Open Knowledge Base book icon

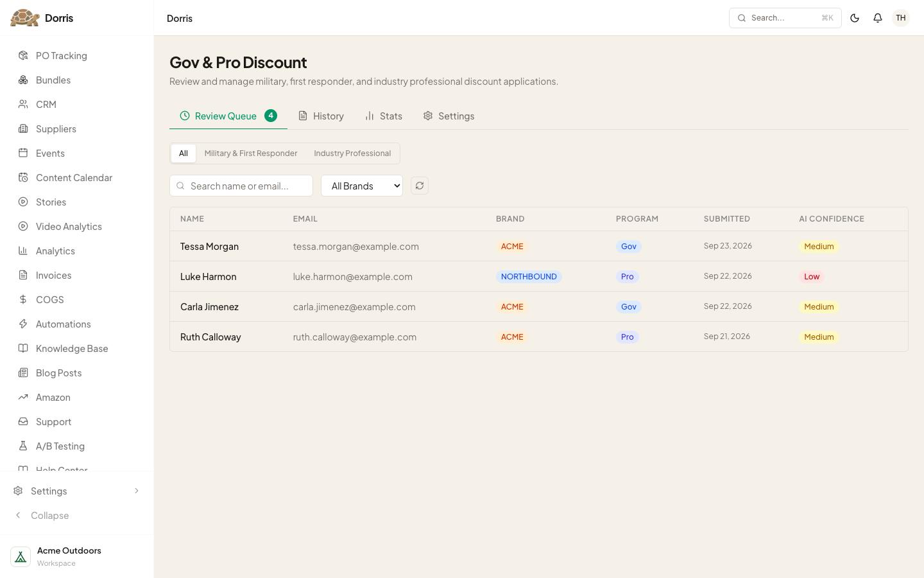[23, 349]
